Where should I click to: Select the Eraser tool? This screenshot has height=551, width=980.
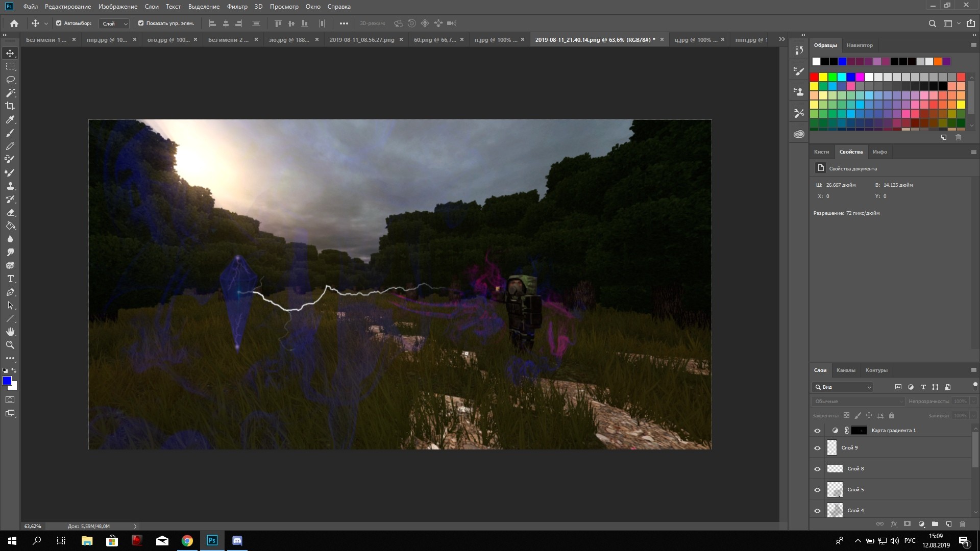point(10,212)
